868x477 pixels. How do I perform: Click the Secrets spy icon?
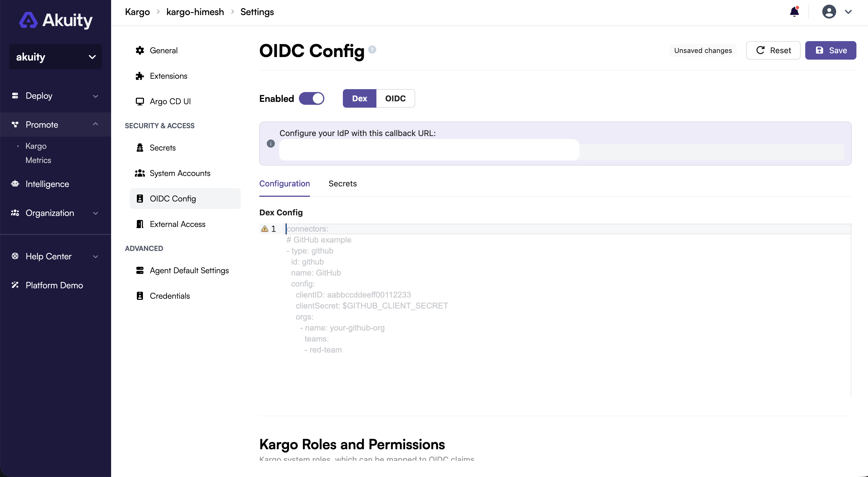(x=139, y=148)
